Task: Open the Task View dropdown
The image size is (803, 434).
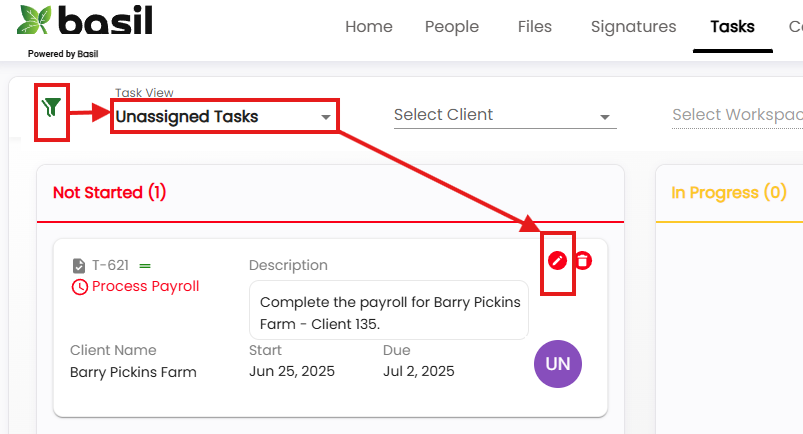Action: coord(224,116)
